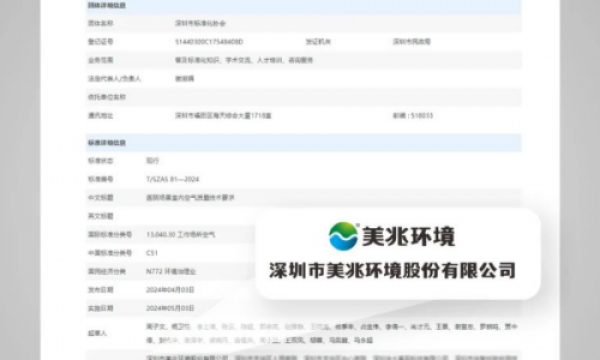Click the 标准编号 label
Viewport: 600px width, 360px height.
pos(101,179)
